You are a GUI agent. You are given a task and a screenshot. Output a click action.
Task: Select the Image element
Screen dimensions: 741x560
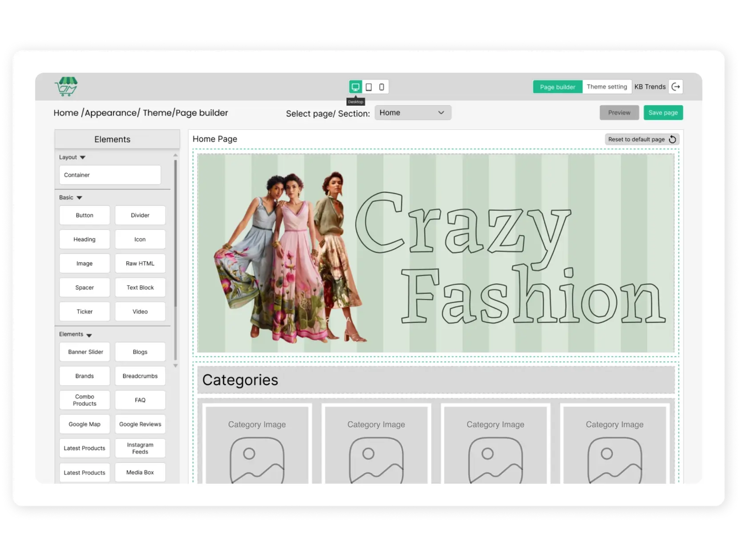click(x=85, y=263)
